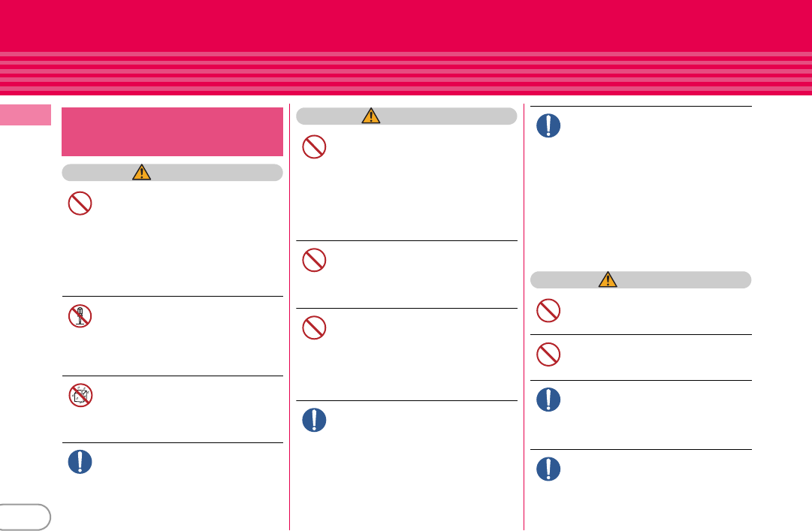
Task: Click the last blue exclamation icon in the right column
Action: coord(548,469)
